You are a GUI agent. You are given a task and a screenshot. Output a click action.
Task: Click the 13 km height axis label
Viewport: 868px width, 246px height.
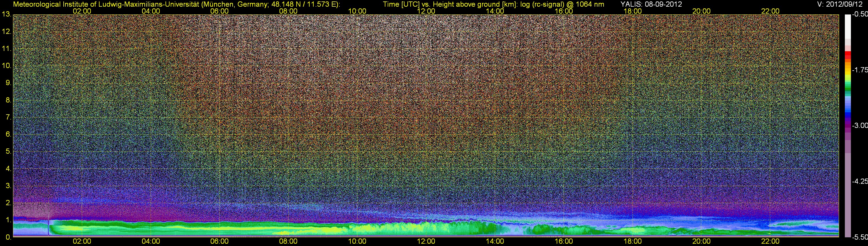(6, 14)
